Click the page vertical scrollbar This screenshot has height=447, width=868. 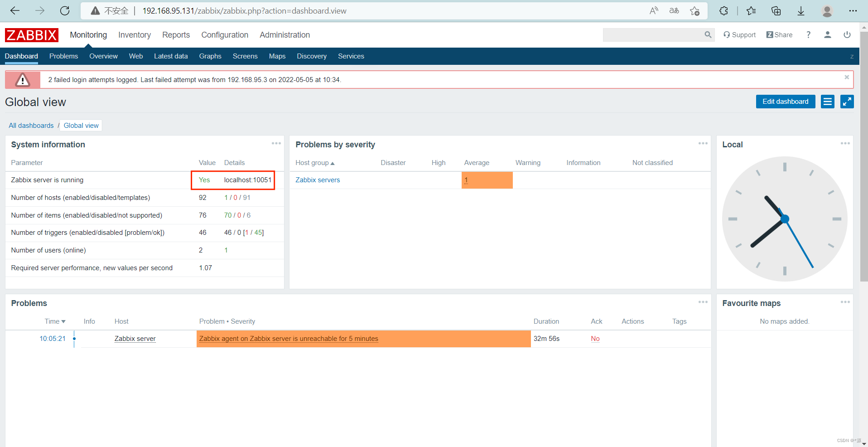(864, 156)
